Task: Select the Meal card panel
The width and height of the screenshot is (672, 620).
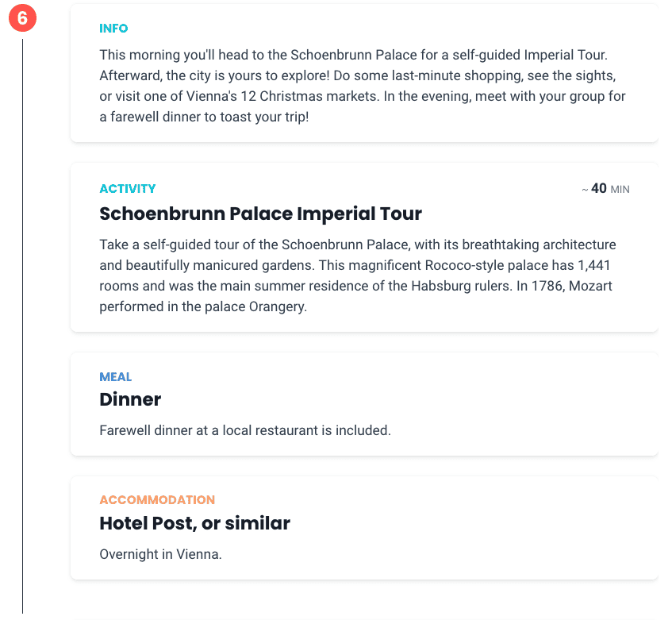Action: coord(364,404)
